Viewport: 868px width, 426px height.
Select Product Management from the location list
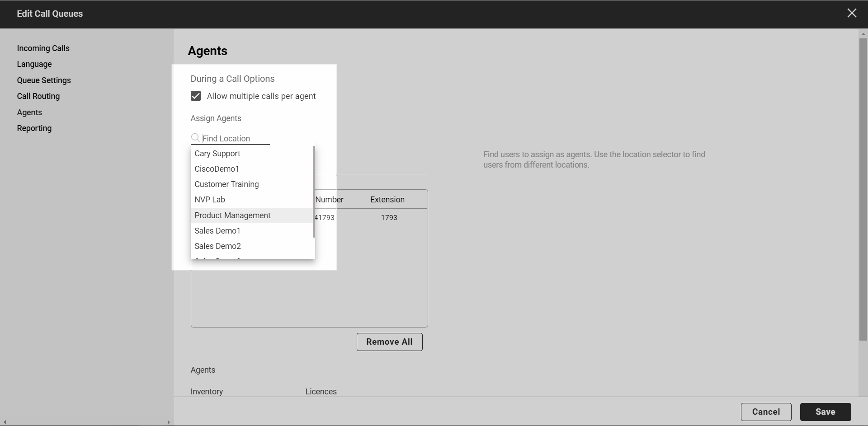(232, 215)
